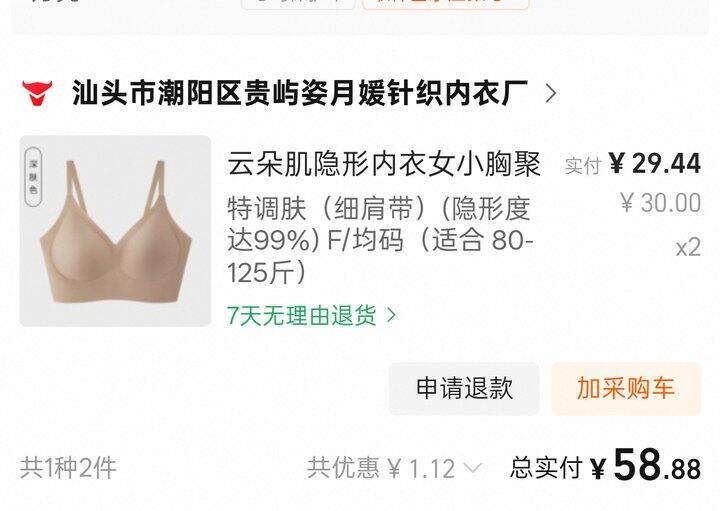Click the gray-outlined button at the top edge

298,4
